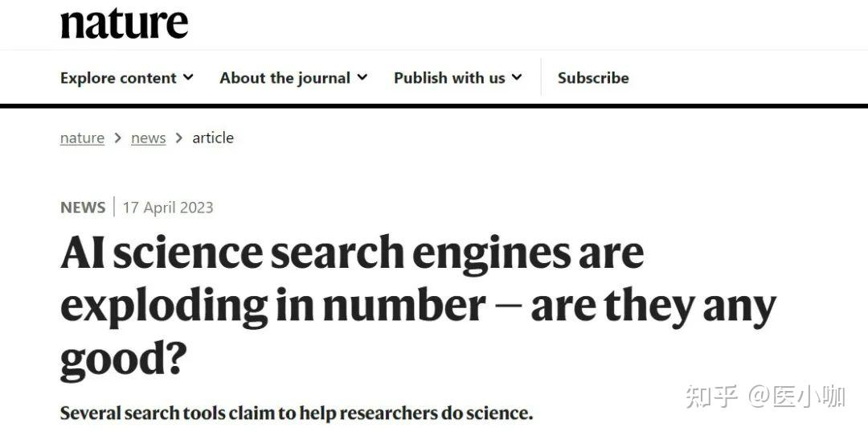Select the Publish with us menu label
The width and height of the screenshot is (868, 432).
[x=449, y=78]
